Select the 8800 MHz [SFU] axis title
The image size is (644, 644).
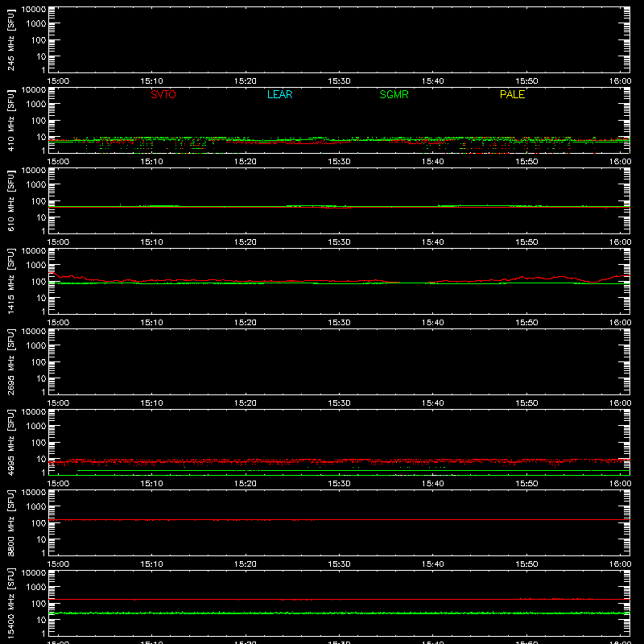(11, 522)
